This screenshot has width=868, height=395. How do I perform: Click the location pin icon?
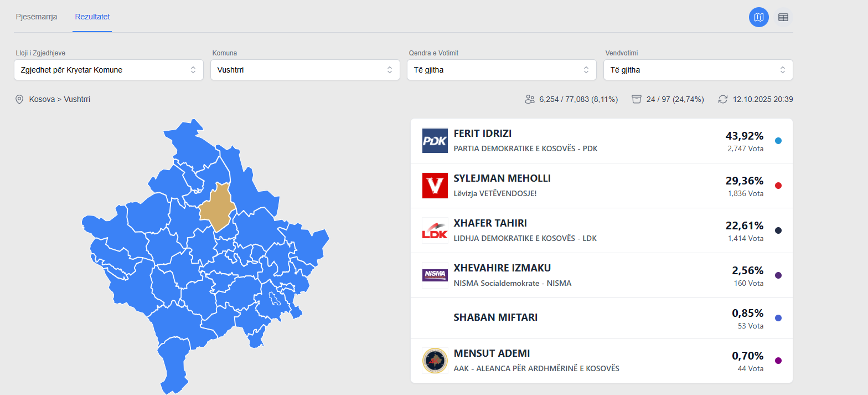19,99
